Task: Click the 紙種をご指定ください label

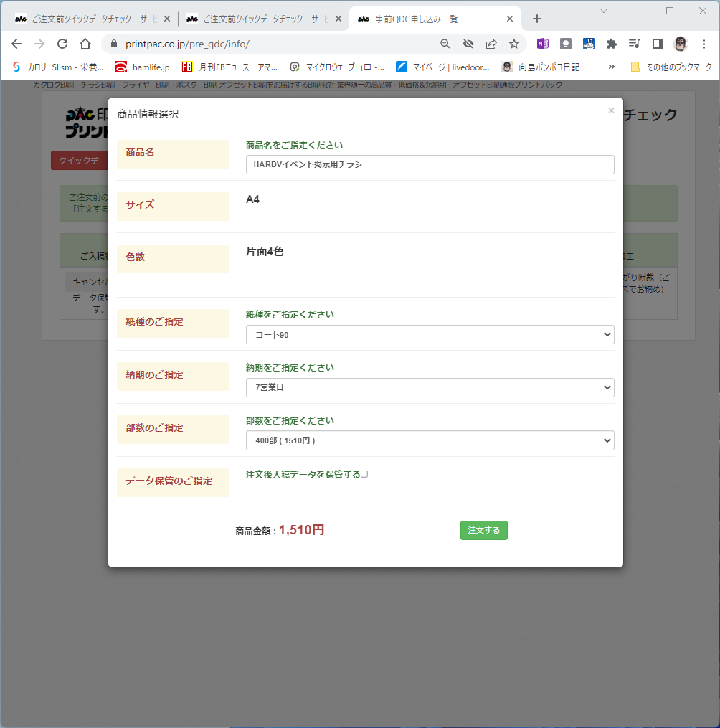Action: 290,314
